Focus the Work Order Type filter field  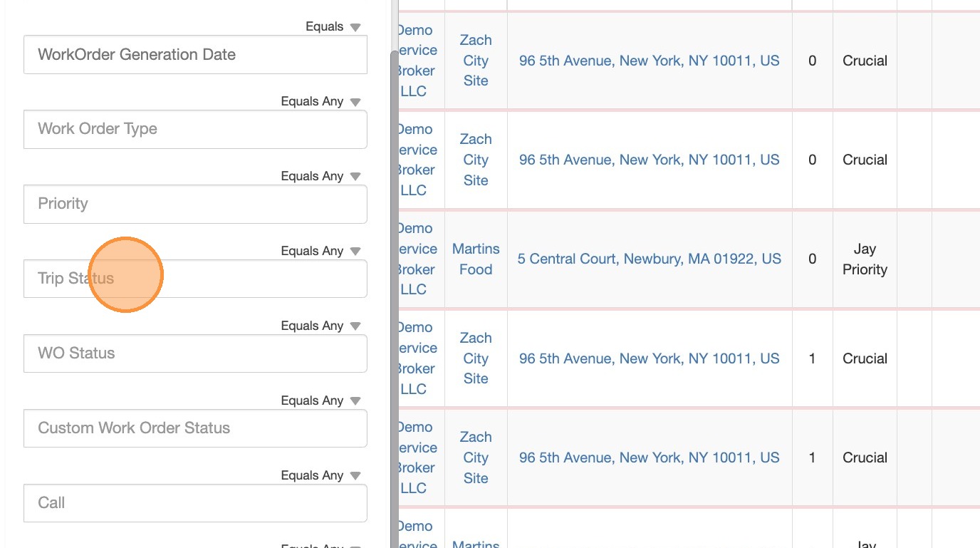(195, 129)
